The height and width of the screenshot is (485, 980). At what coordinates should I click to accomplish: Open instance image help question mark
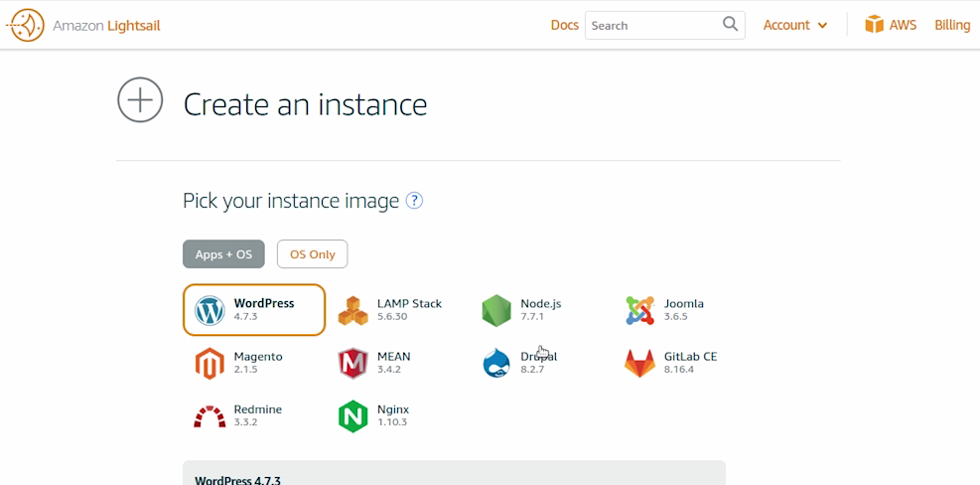click(x=414, y=201)
